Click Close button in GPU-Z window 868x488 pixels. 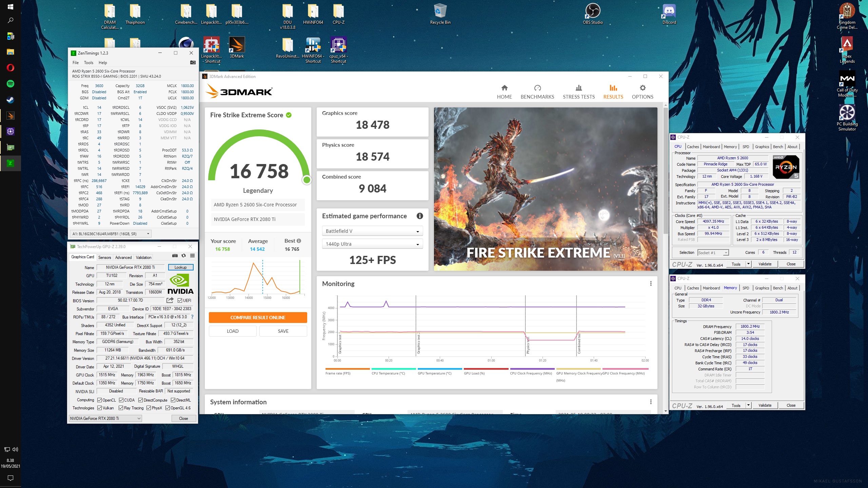pos(183,418)
